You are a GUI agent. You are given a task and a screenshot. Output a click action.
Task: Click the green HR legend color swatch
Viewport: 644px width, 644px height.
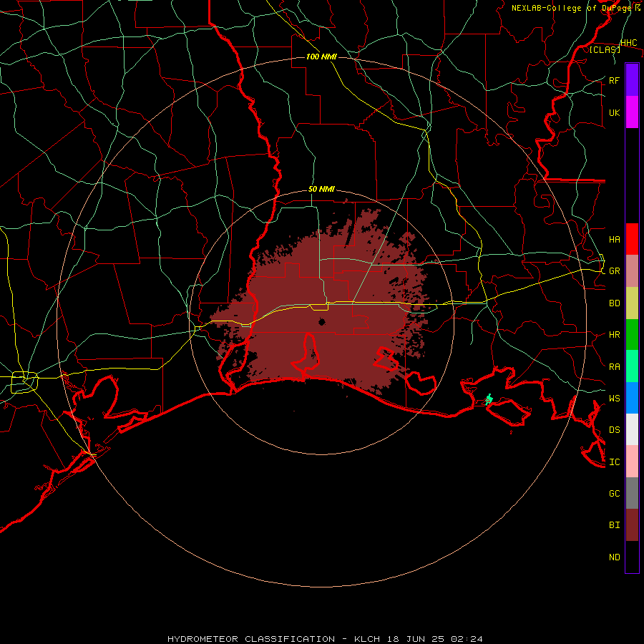pos(632,335)
